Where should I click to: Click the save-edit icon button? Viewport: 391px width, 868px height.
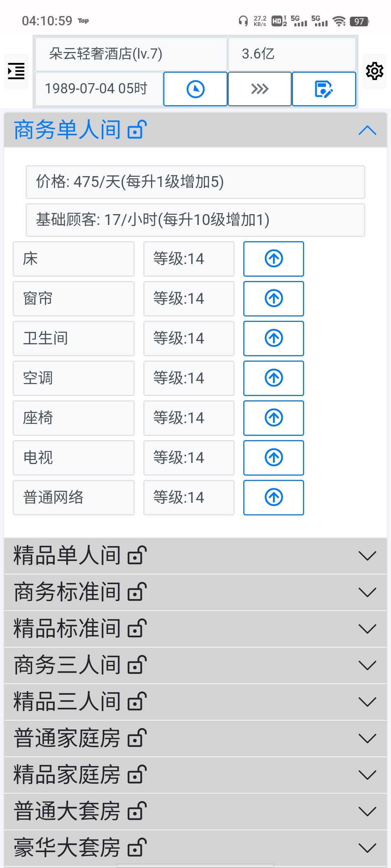[x=324, y=89]
